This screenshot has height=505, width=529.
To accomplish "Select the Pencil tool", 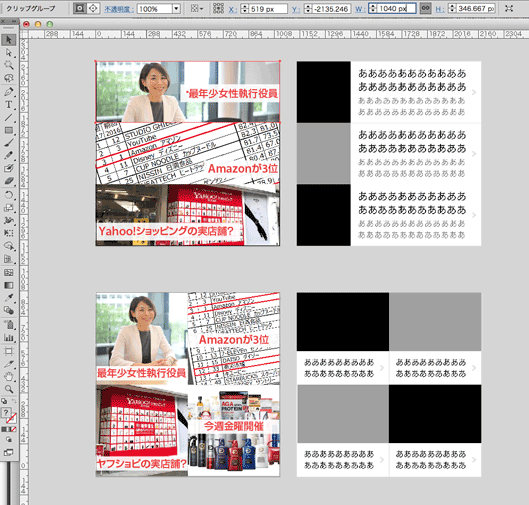I will [9, 156].
